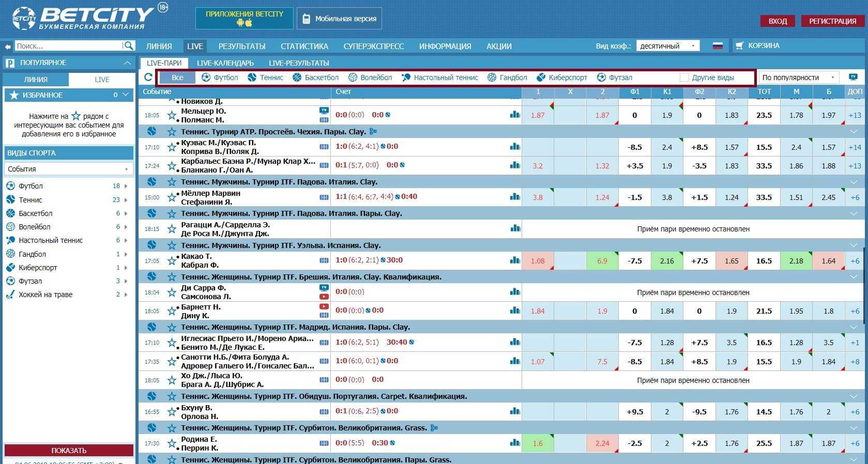This screenshot has width=868, height=464.
Task: Open the По популярности sorting dropdown
Action: pos(798,78)
